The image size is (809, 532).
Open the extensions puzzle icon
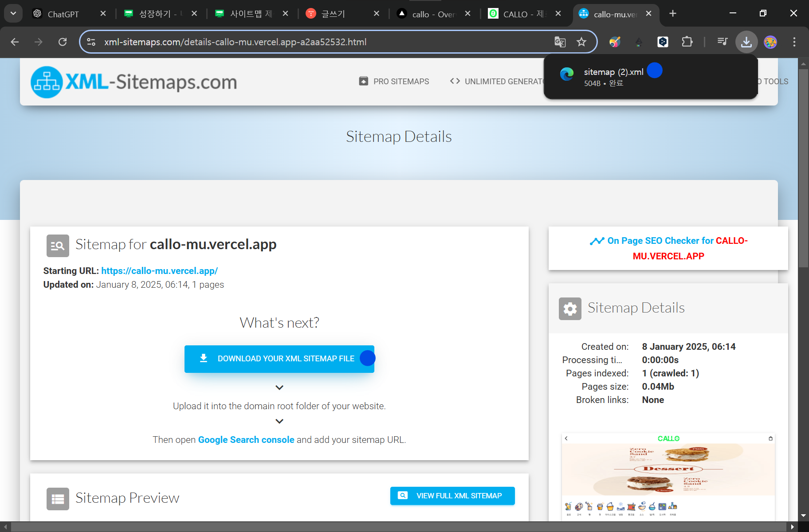tap(687, 42)
